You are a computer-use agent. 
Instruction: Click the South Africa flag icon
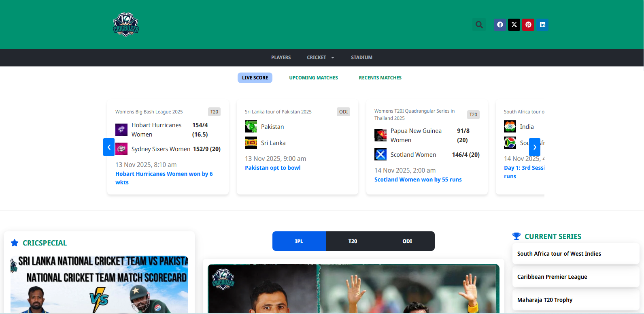(x=510, y=143)
